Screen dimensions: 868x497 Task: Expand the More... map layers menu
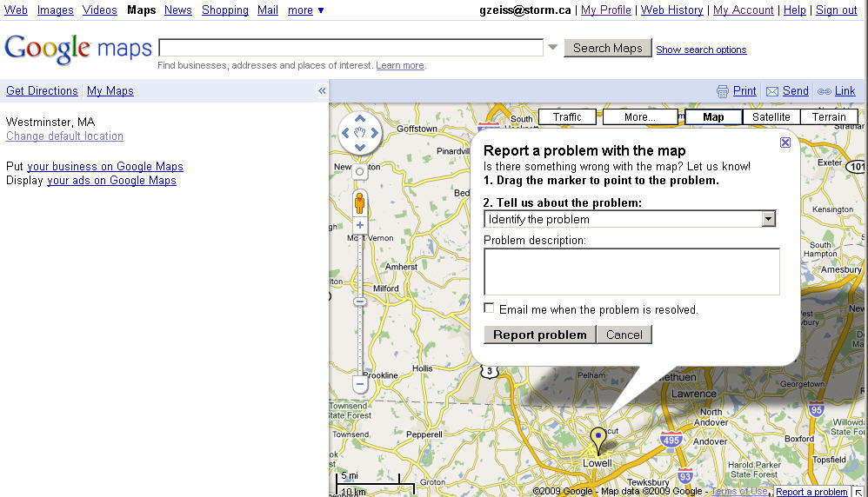(639, 116)
